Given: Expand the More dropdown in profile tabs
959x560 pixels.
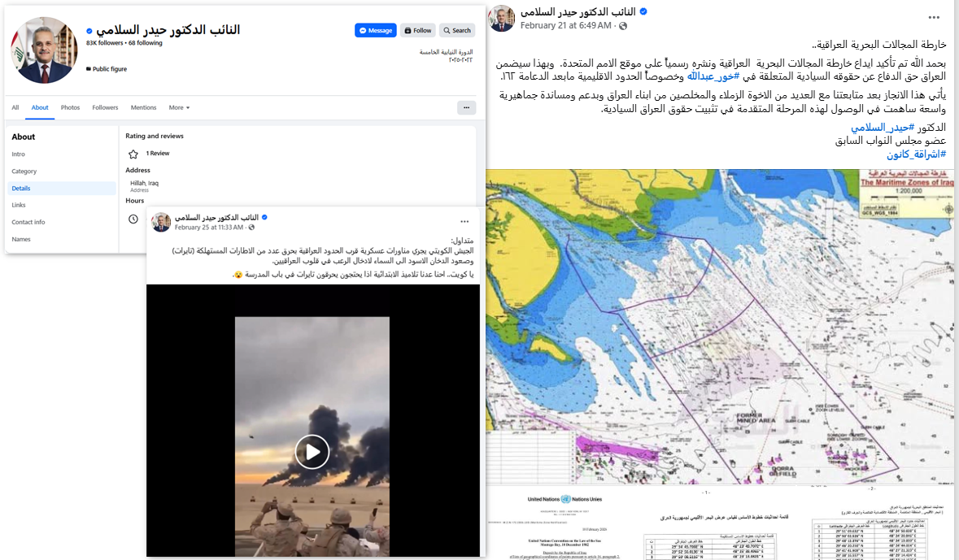Looking at the screenshot, I should click(179, 107).
